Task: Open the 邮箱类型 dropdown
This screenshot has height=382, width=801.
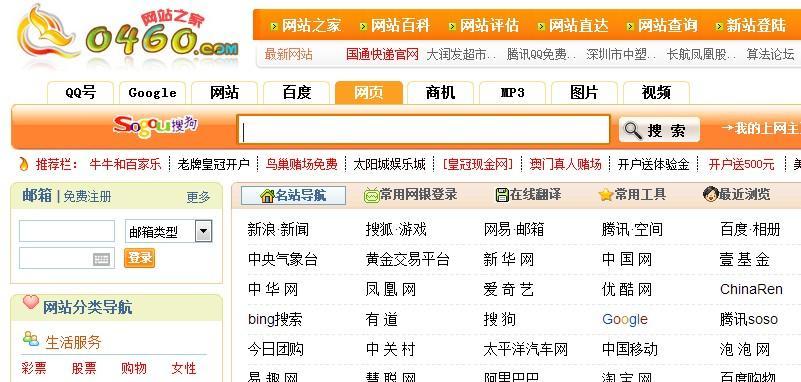Action: click(x=168, y=232)
